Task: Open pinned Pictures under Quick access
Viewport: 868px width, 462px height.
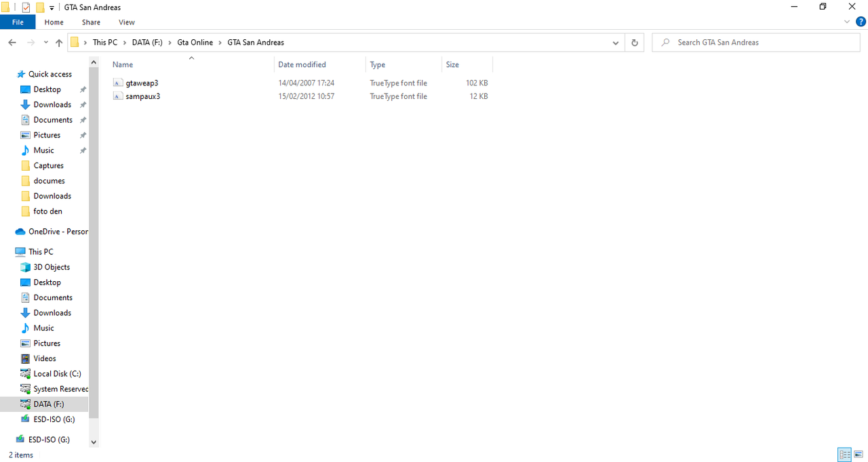Action: pyautogui.click(x=47, y=135)
